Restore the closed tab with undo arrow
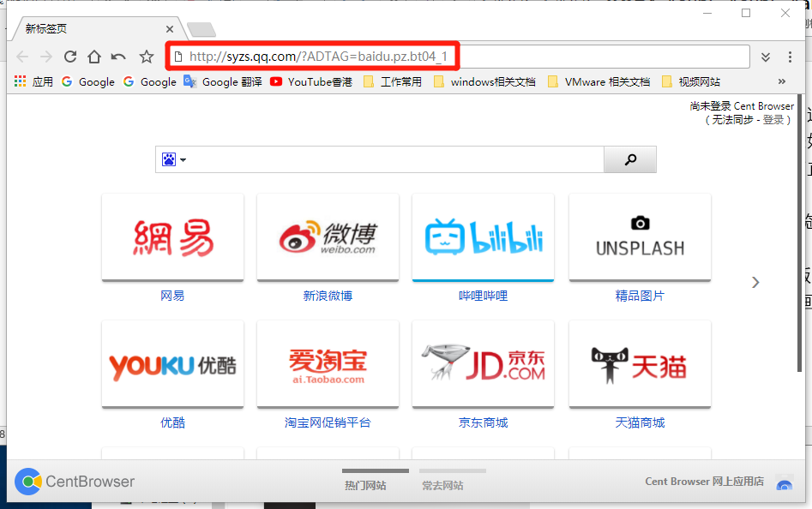Image resolution: width=812 pixels, height=509 pixels. coord(118,57)
